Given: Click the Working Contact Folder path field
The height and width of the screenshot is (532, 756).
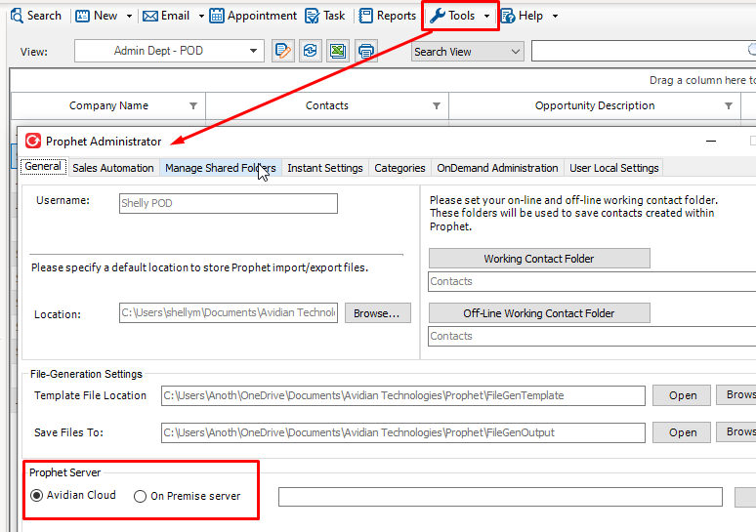Looking at the screenshot, I should pos(592,281).
